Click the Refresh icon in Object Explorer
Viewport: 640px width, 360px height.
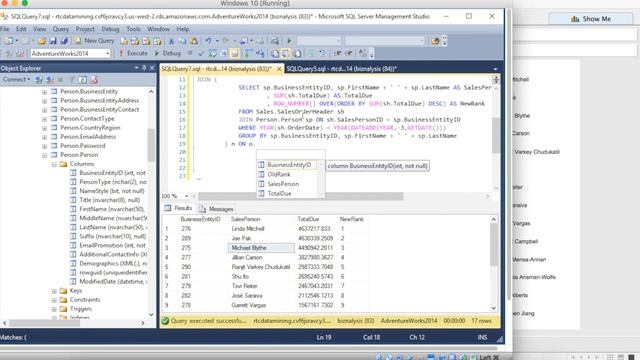[x=83, y=80]
